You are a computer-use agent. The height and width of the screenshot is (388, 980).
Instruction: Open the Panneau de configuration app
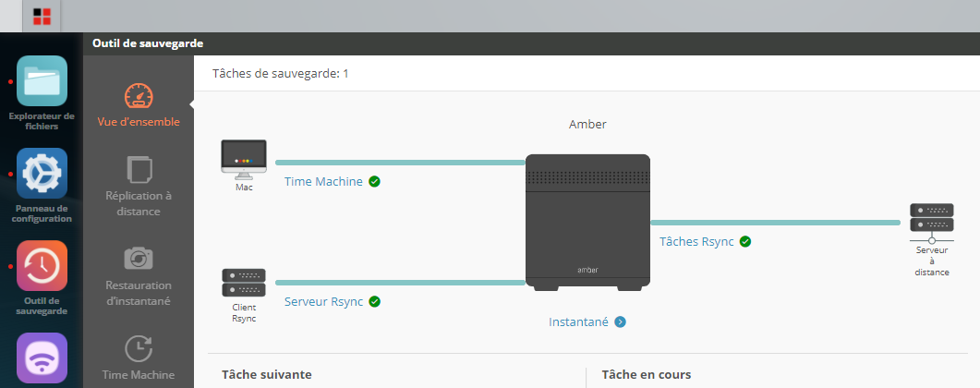[42, 174]
